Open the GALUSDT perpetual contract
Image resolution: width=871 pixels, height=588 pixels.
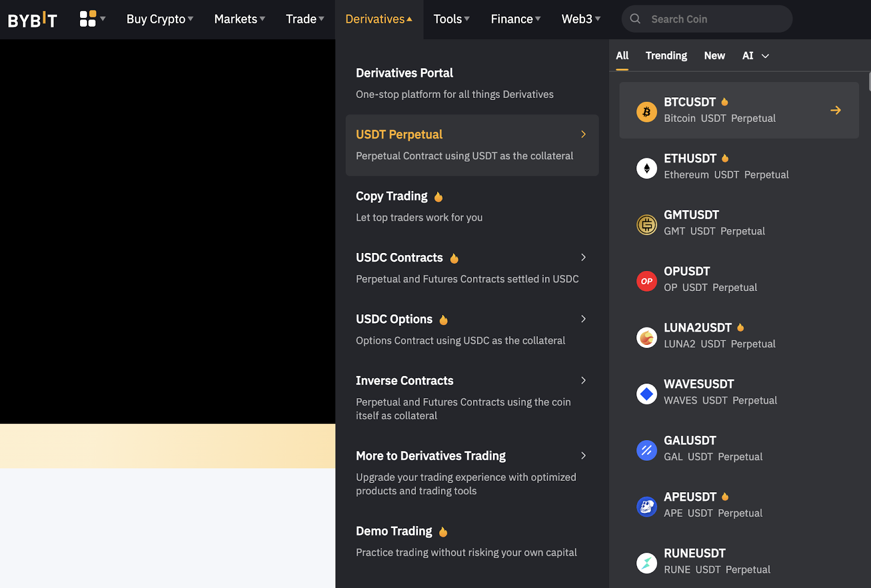[x=739, y=448]
